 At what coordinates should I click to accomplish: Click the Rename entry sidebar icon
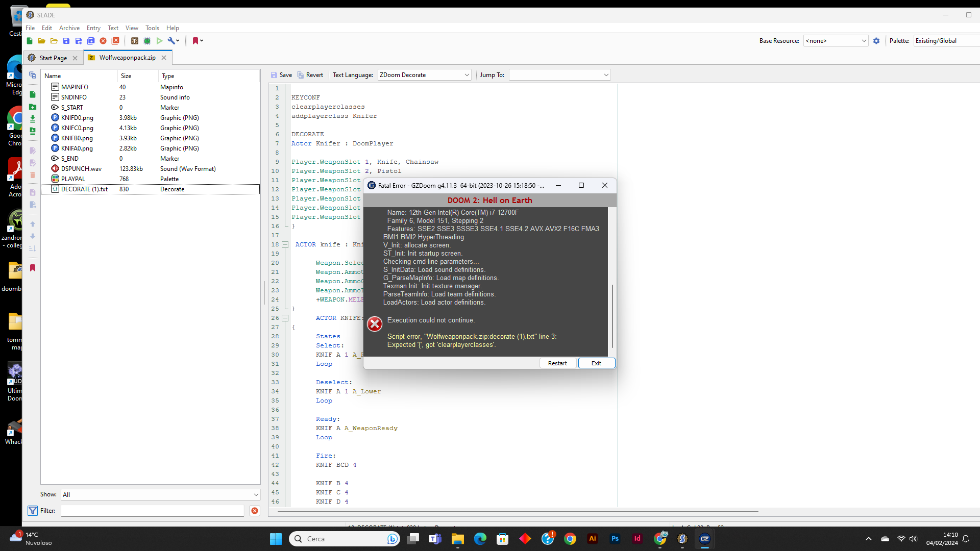pyautogui.click(x=33, y=151)
